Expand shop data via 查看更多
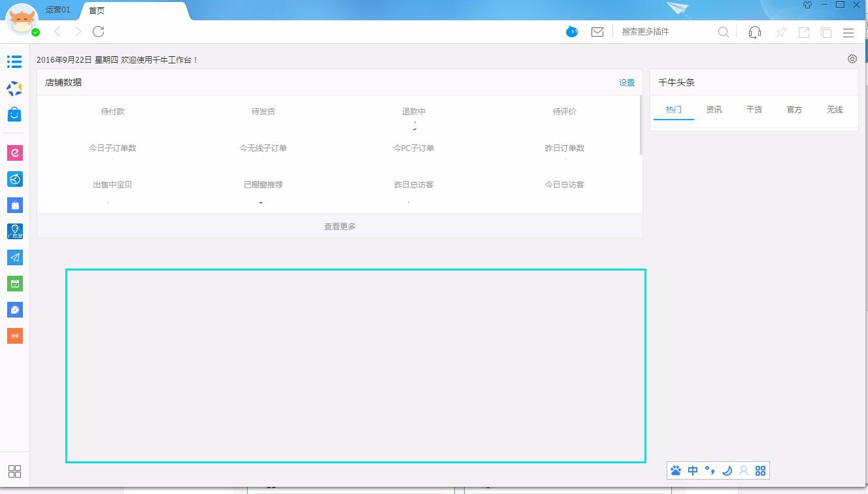Viewport: 868px width, 494px height. 339,226
